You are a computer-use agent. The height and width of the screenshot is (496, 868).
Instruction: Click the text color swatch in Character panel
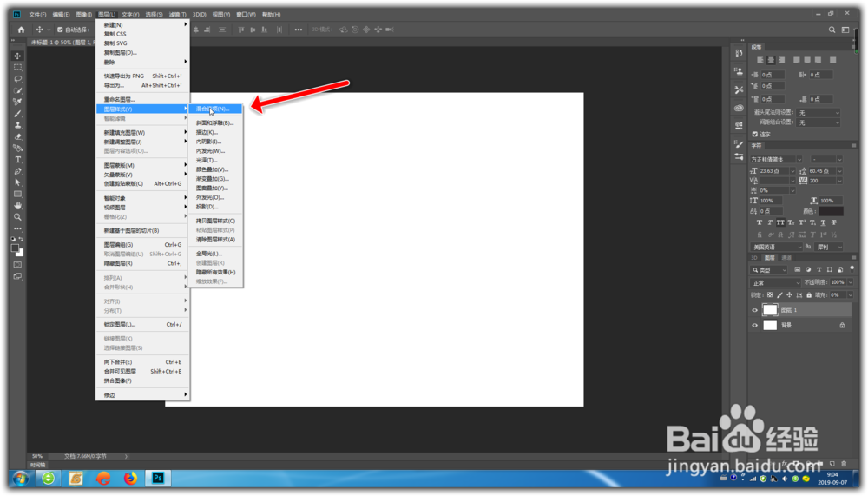coord(831,211)
